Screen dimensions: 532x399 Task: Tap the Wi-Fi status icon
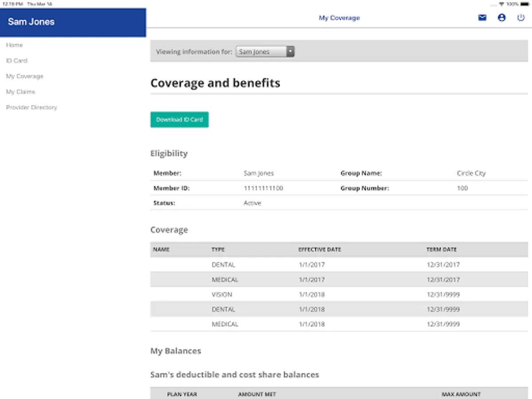[x=501, y=4]
